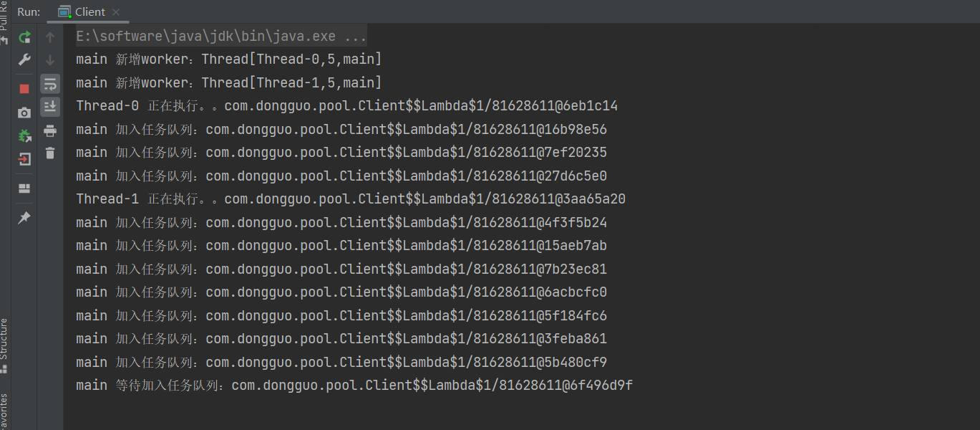Open the Structure tool window
Image resolution: width=980 pixels, height=430 pixels.
4,345
